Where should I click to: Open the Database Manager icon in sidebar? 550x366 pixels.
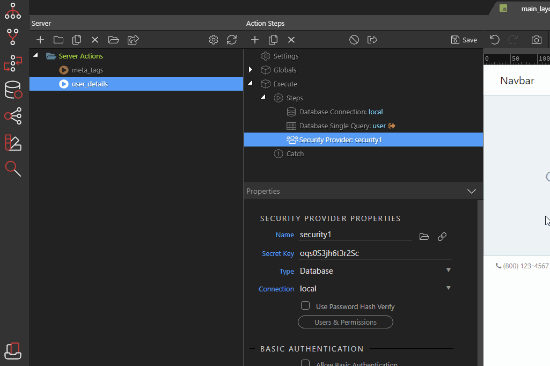point(13,90)
